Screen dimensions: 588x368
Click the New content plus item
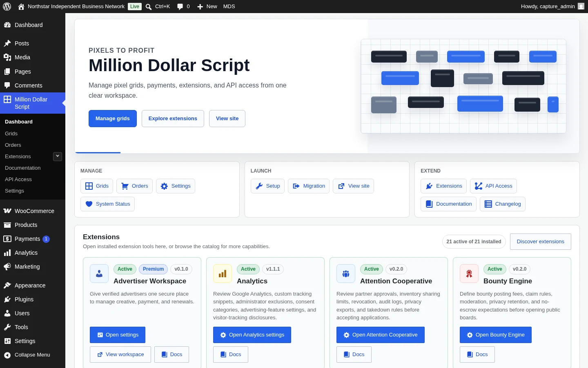(x=207, y=7)
